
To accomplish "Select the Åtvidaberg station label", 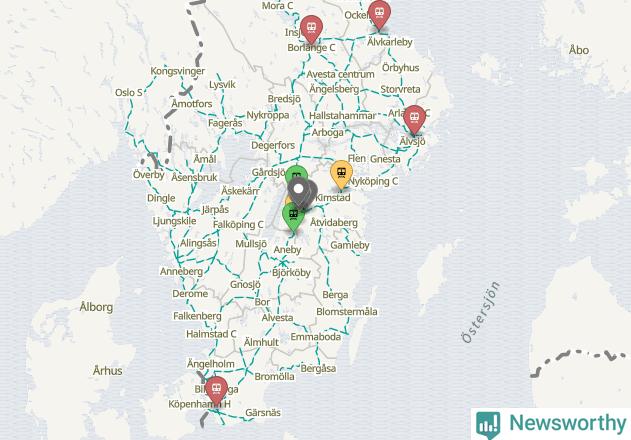I will pyautogui.click(x=334, y=223).
